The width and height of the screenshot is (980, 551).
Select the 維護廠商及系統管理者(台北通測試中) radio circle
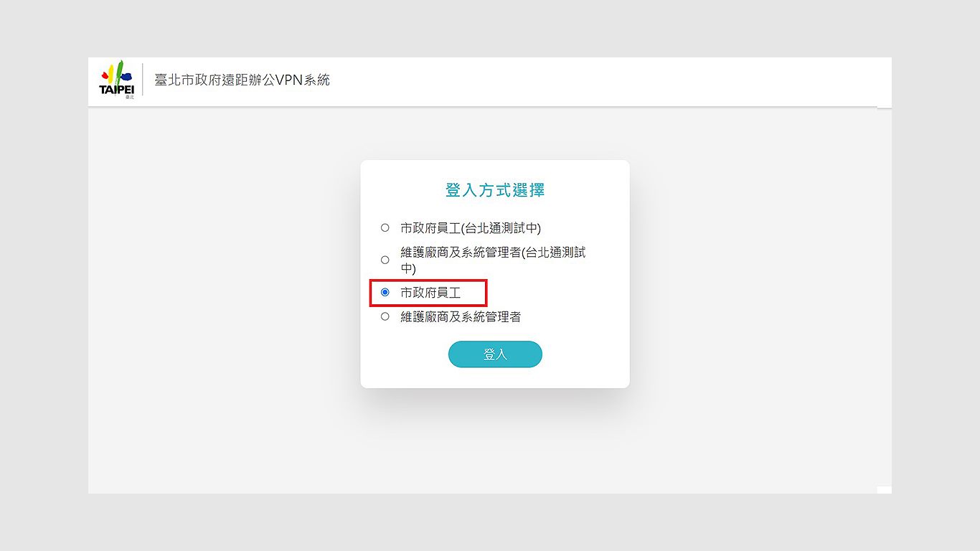[385, 260]
